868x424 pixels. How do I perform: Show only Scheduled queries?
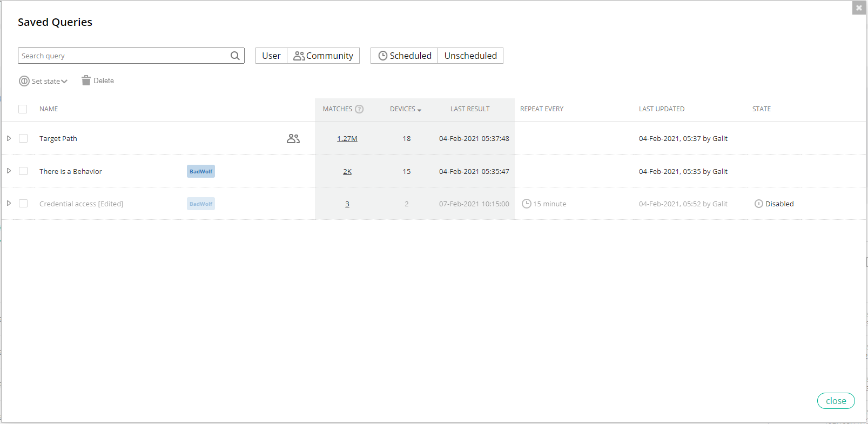click(x=405, y=56)
